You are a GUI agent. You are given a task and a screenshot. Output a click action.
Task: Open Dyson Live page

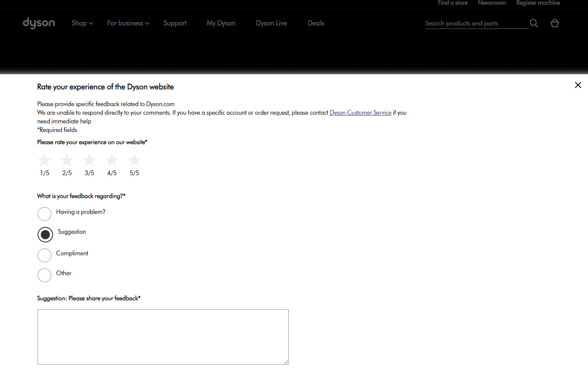click(x=272, y=23)
